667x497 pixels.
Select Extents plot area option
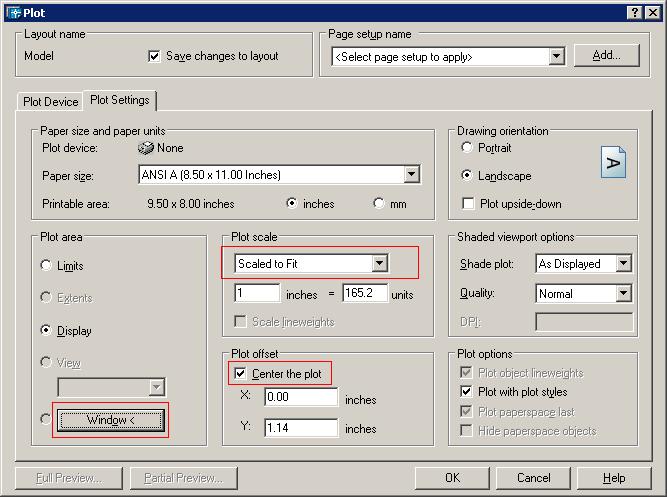(46, 297)
